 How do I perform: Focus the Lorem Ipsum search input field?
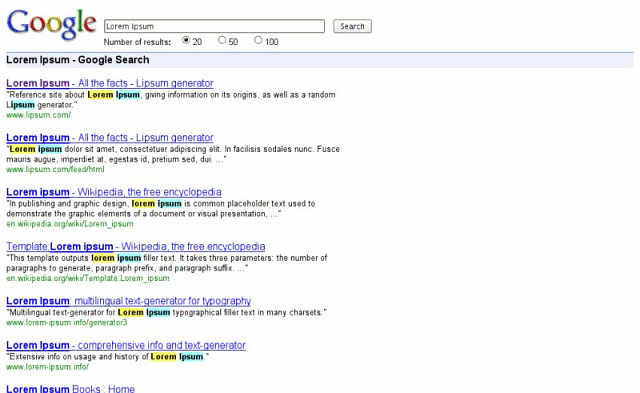click(214, 26)
